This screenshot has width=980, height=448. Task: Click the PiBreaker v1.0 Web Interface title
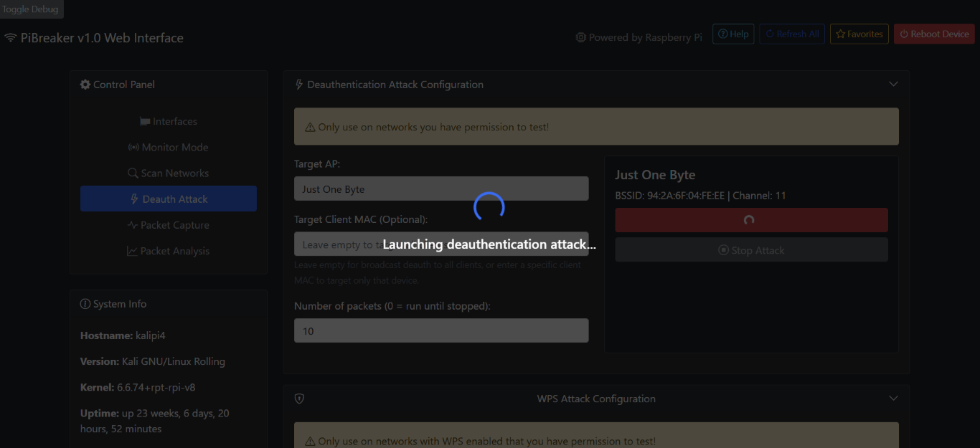click(102, 38)
